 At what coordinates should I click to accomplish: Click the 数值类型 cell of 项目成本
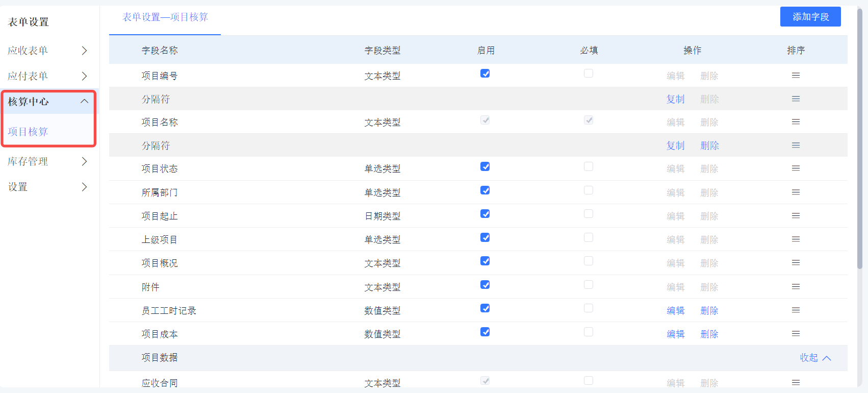(x=382, y=334)
